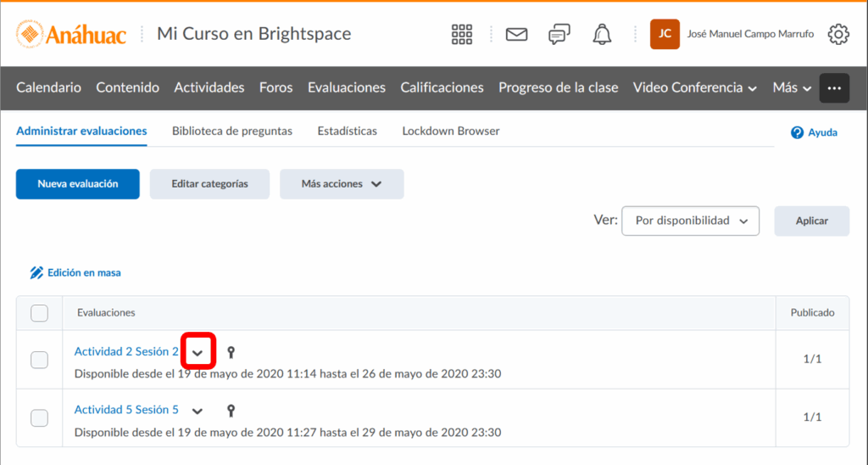
Task: Open Calificaciones in the navigation bar
Action: click(x=442, y=87)
